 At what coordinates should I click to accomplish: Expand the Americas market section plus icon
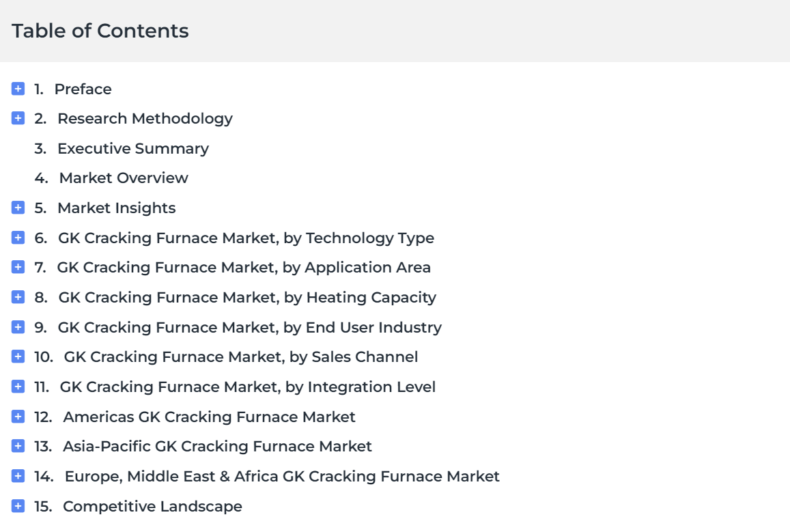(x=18, y=416)
